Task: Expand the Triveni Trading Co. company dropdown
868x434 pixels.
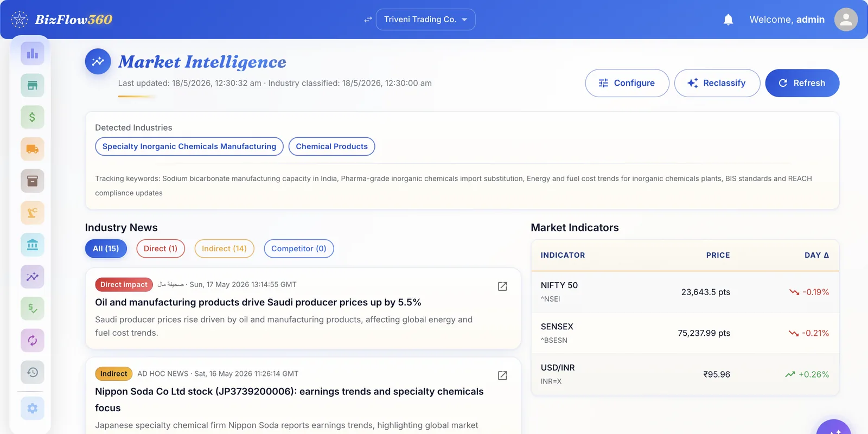Action: pos(425,20)
